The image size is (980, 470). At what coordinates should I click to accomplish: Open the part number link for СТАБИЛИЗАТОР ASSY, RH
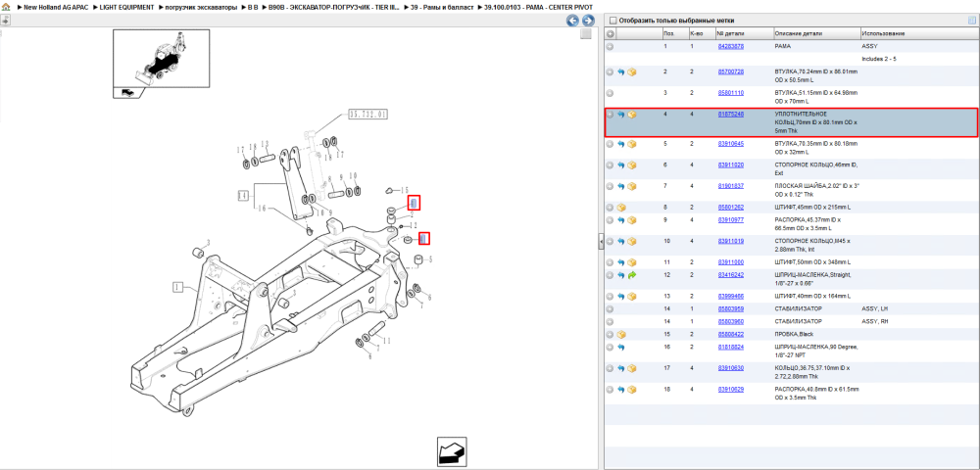coord(730,321)
